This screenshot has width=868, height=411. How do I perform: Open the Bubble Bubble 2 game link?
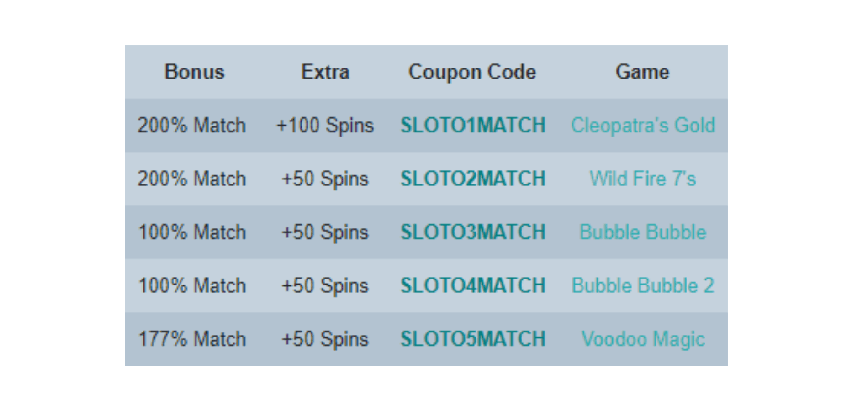pos(643,285)
